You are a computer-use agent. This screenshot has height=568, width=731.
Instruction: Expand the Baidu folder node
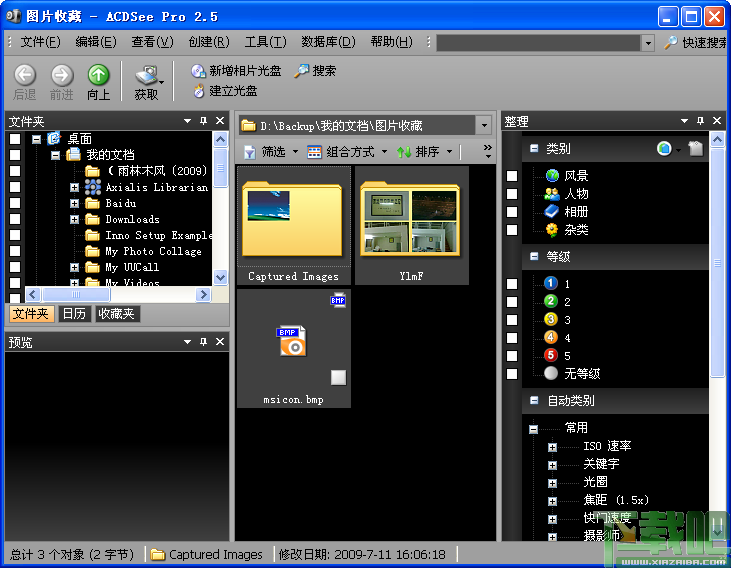pyautogui.click(x=74, y=203)
